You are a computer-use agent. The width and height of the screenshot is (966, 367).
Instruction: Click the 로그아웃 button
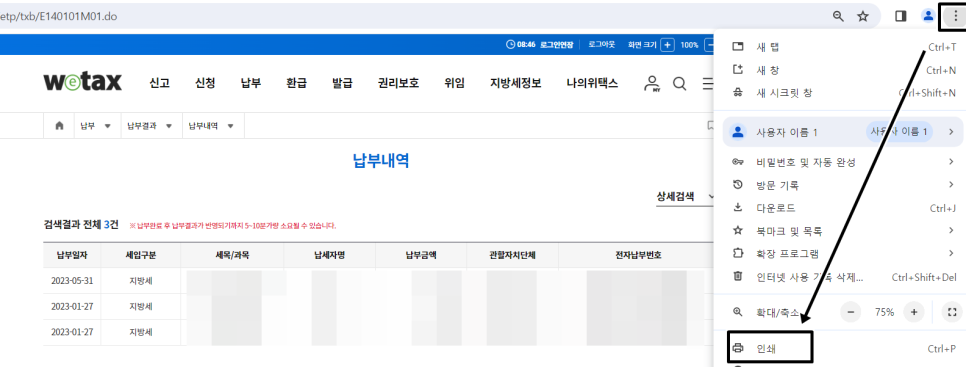coord(601,45)
